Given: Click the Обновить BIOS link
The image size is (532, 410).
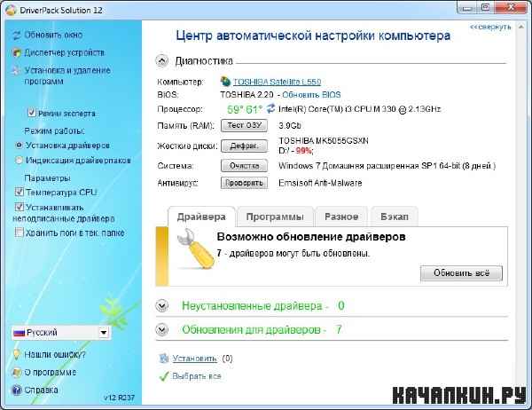Looking at the screenshot, I should tap(311, 95).
